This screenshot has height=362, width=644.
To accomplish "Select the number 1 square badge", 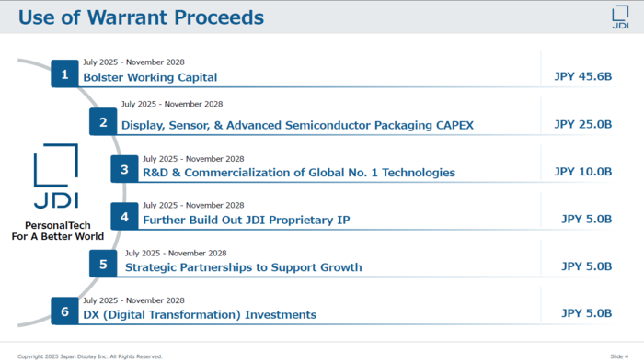I will pyautogui.click(x=64, y=74).
